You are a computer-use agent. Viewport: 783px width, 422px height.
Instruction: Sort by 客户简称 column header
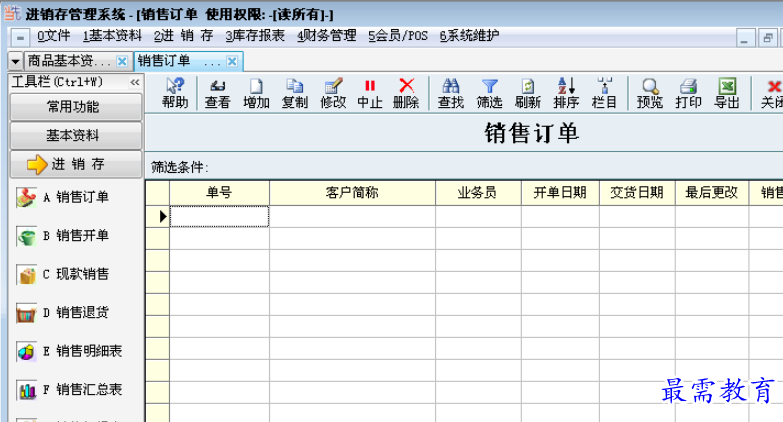[x=352, y=193]
